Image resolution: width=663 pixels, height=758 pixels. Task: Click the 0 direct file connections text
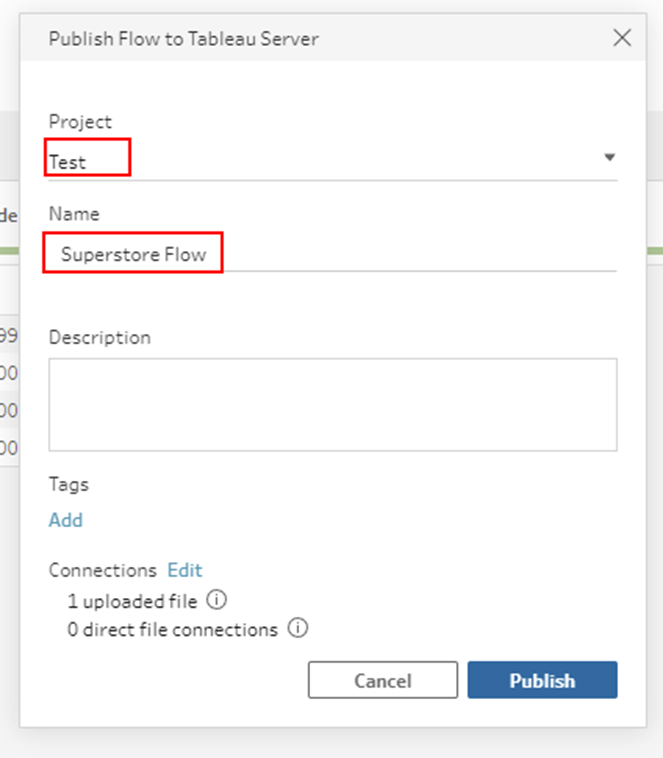pyautogui.click(x=172, y=630)
